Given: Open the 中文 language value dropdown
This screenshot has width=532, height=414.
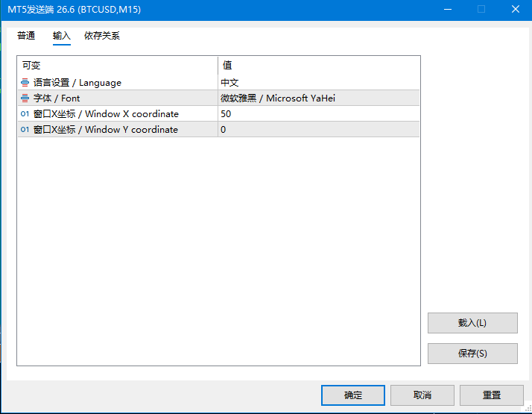Looking at the screenshot, I should 319,83.
